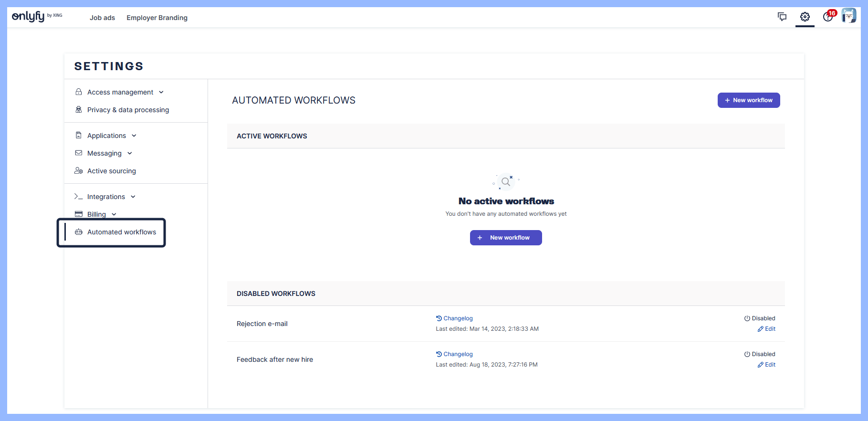Screen dimensions: 868x421
Task: Click 'Last edited: Mar 14, 2023' text
Action: click(487, 329)
